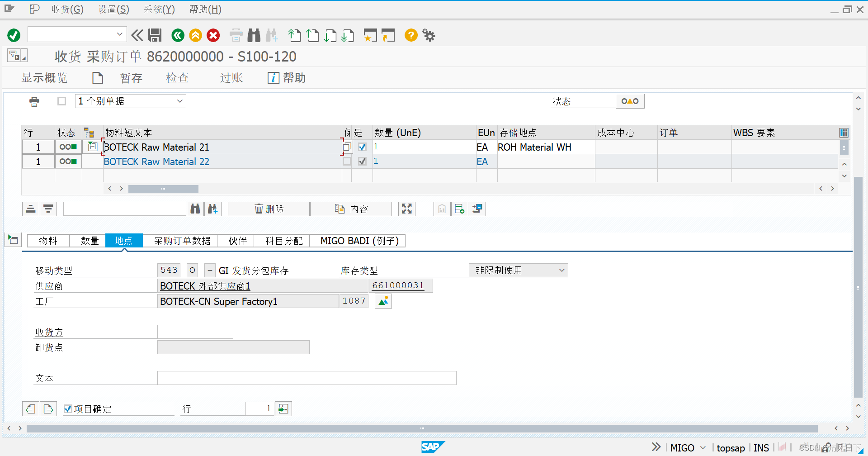Screen dimensions: 868x456
Task: Open the table column settings icon
Action: pos(844,133)
